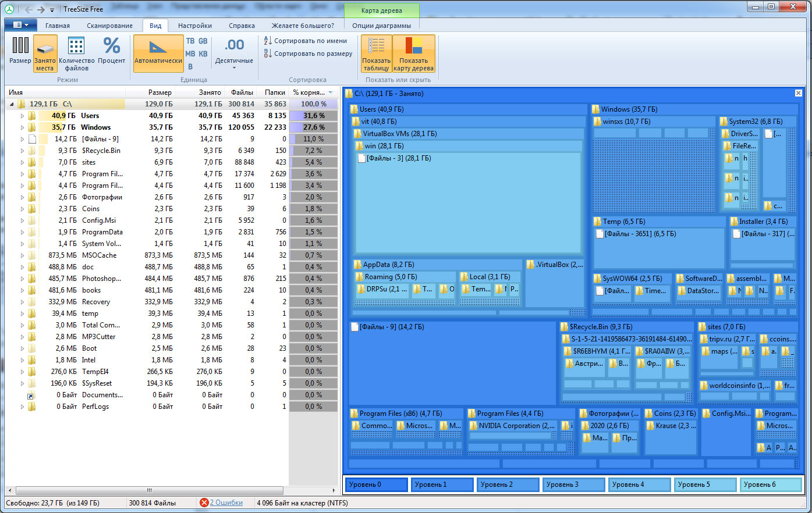Click the percent bar of Windows row
812x513 pixels.
pos(313,127)
